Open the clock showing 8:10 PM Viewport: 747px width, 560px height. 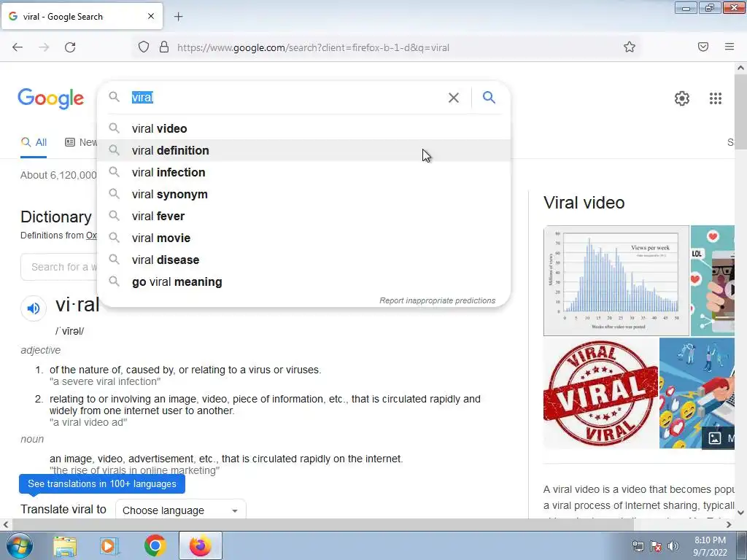710,546
